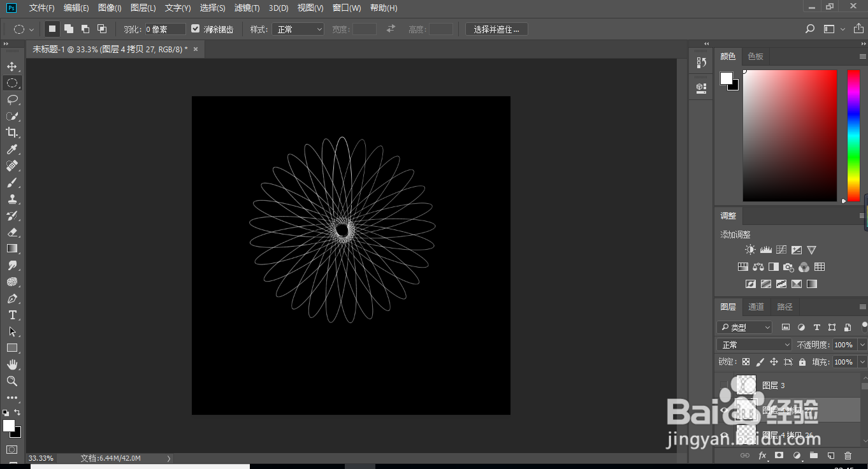Choose New Selection mode
The width and height of the screenshot is (868, 469).
point(52,29)
